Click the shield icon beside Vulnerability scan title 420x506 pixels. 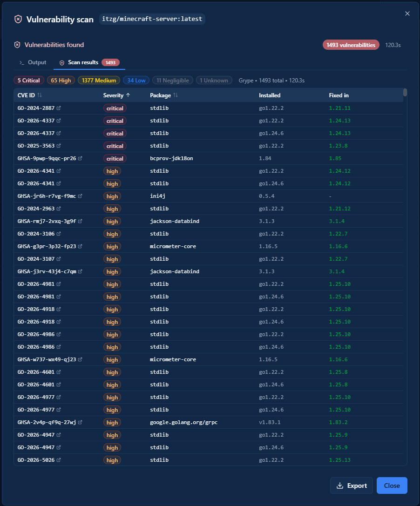[x=18, y=20]
